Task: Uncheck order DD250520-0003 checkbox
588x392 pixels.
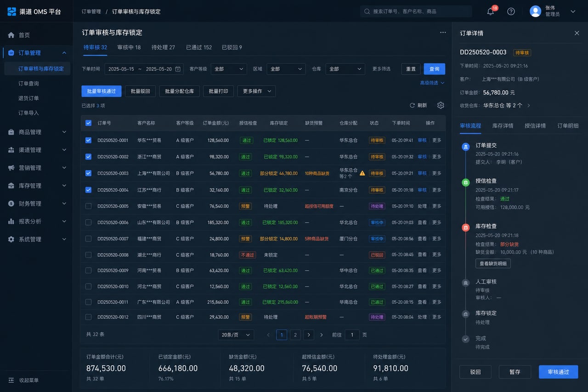Action: pos(88,173)
